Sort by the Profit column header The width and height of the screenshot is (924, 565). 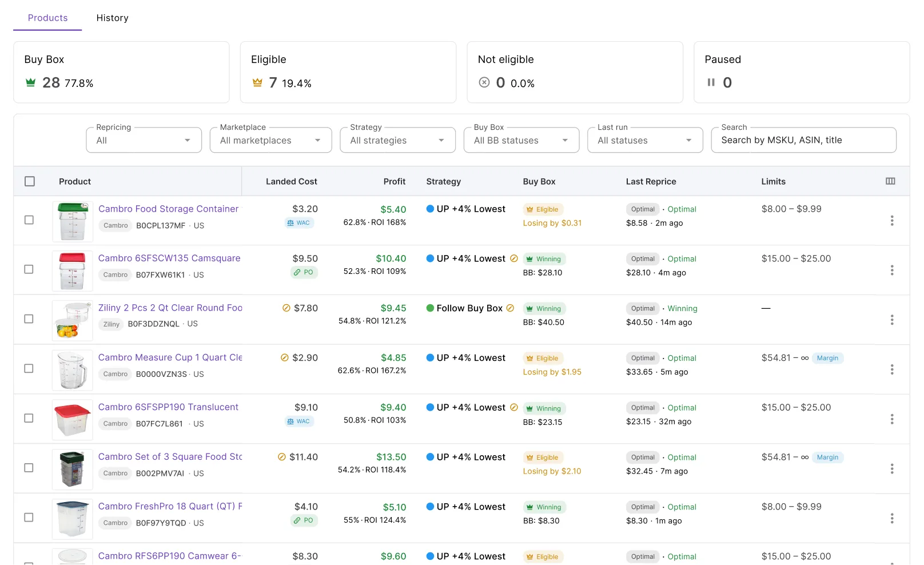[x=395, y=181]
